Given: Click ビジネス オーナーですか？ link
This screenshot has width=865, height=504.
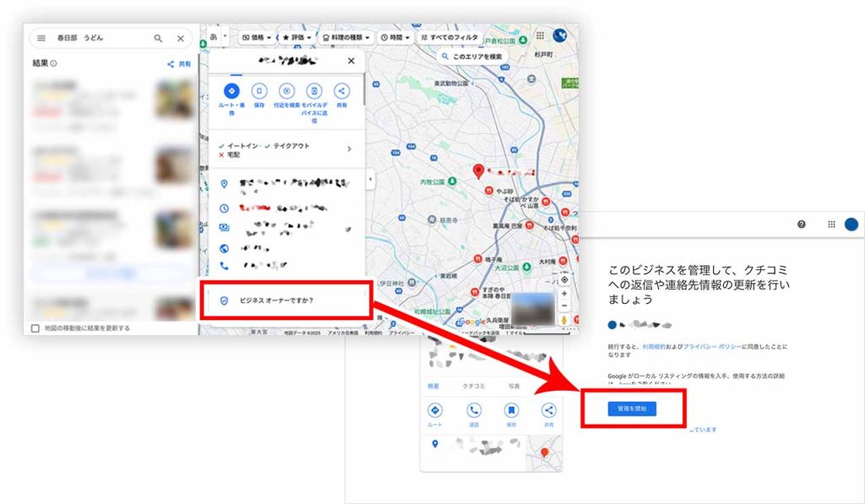Looking at the screenshot, I should click(276, 301).
